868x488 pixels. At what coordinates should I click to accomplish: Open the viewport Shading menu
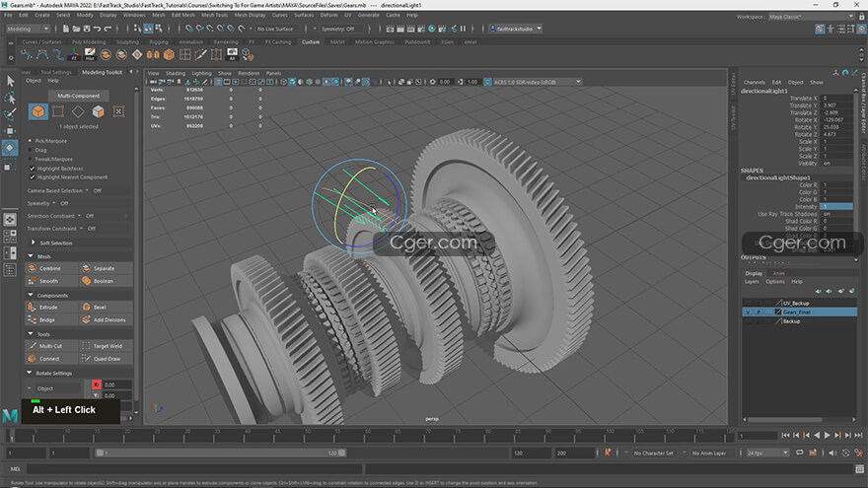pyautogui.click(x=176, y=73)
